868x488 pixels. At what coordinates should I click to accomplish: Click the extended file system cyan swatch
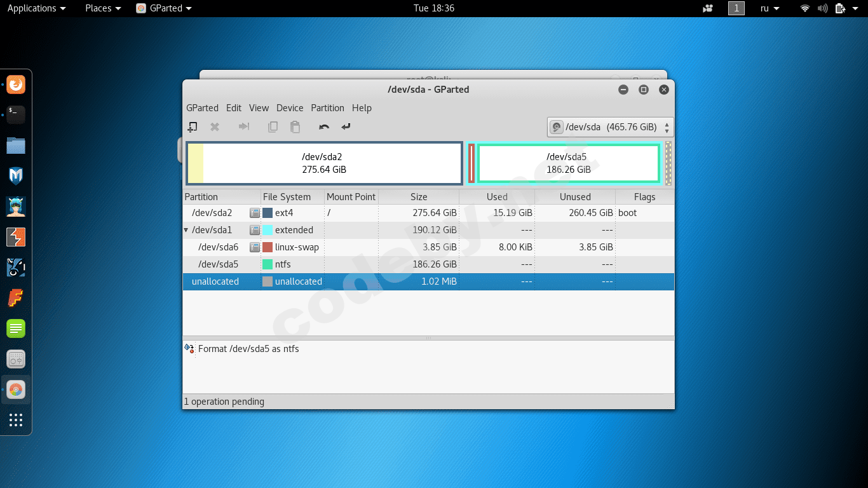268,230
